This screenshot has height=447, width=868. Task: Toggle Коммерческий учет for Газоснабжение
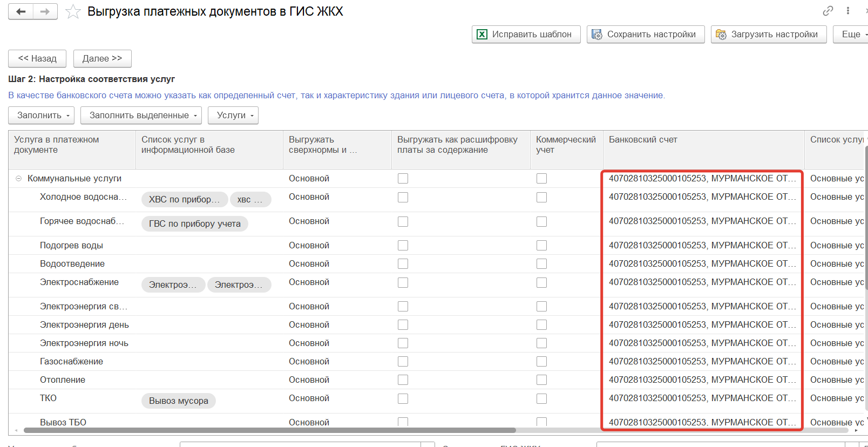[x=541, y=362]
